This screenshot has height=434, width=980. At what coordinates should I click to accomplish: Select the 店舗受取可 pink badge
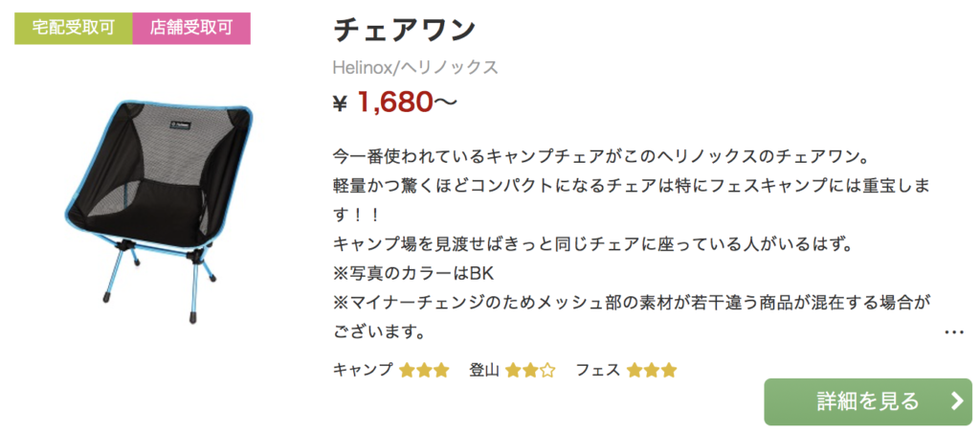pos(191,29)
